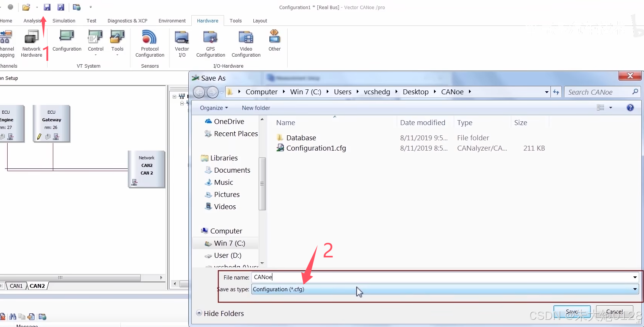Open VT System Configuration

pos(67,41)
